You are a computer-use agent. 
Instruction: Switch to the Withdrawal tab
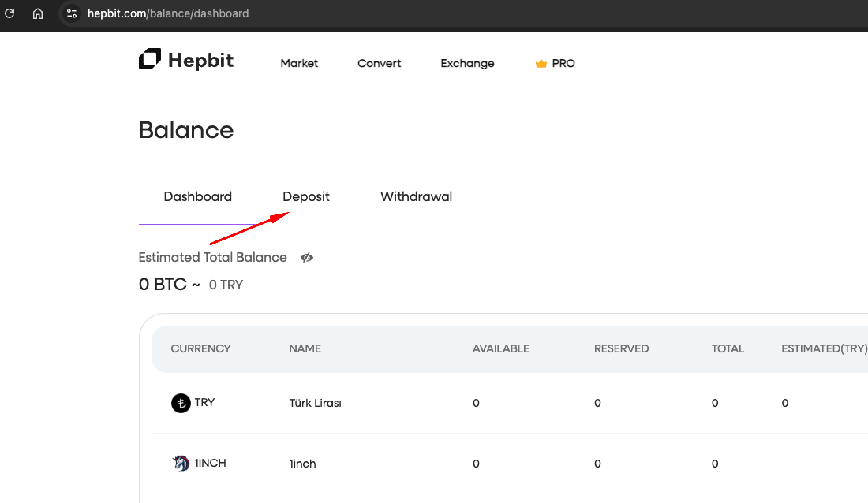tap(416, 196)
